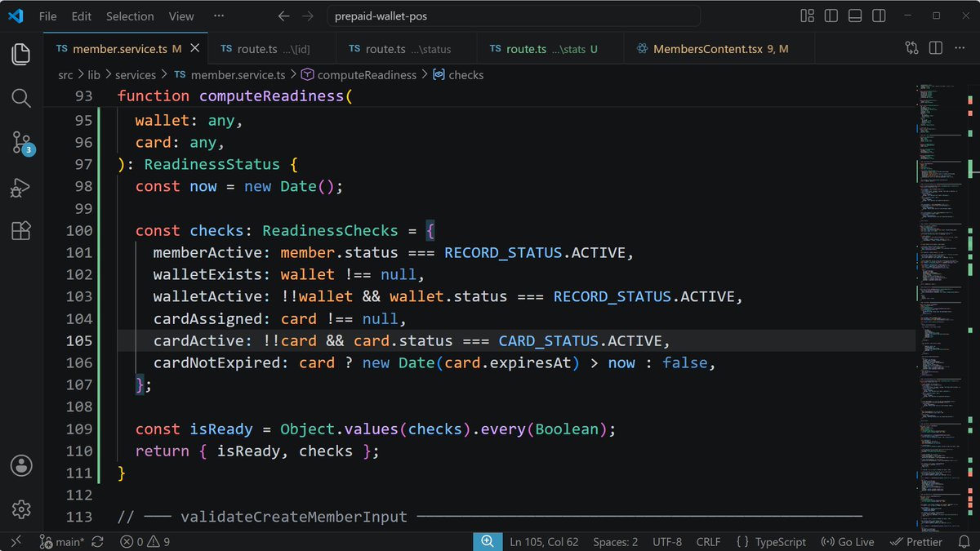Click line number 105 in gutter
The width and height of the screenshot is (980, 551).
(x=79, y=340)
